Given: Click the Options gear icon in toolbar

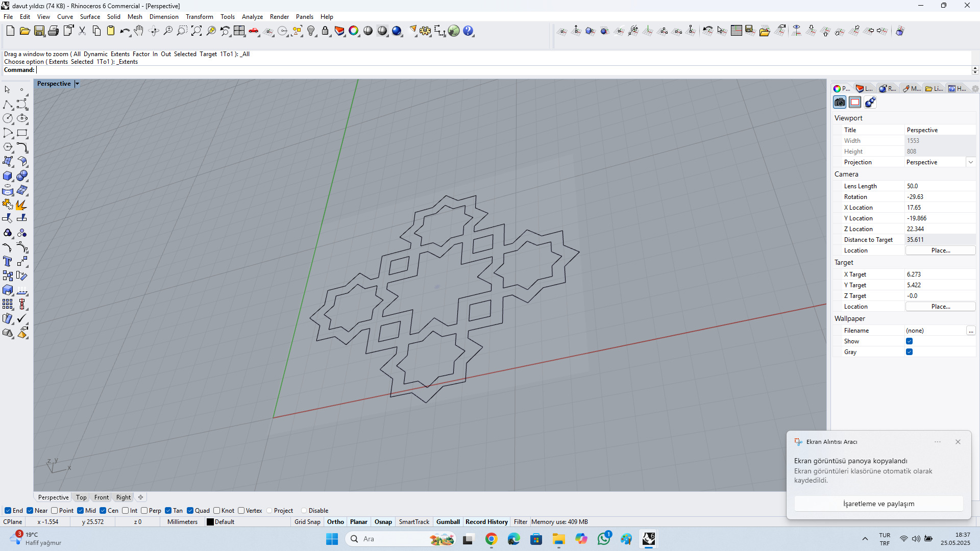Looking at the screenshot, I should [x=425, y=31].
